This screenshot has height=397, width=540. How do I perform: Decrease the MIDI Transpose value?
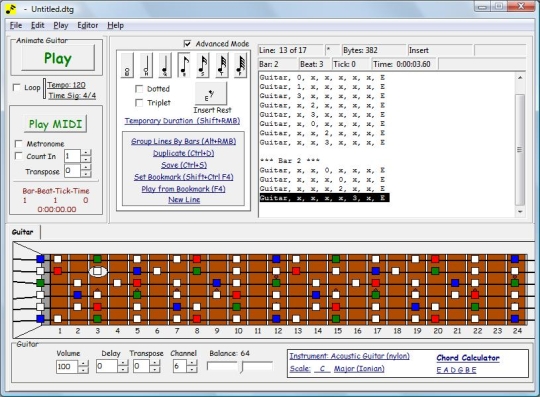86,174
